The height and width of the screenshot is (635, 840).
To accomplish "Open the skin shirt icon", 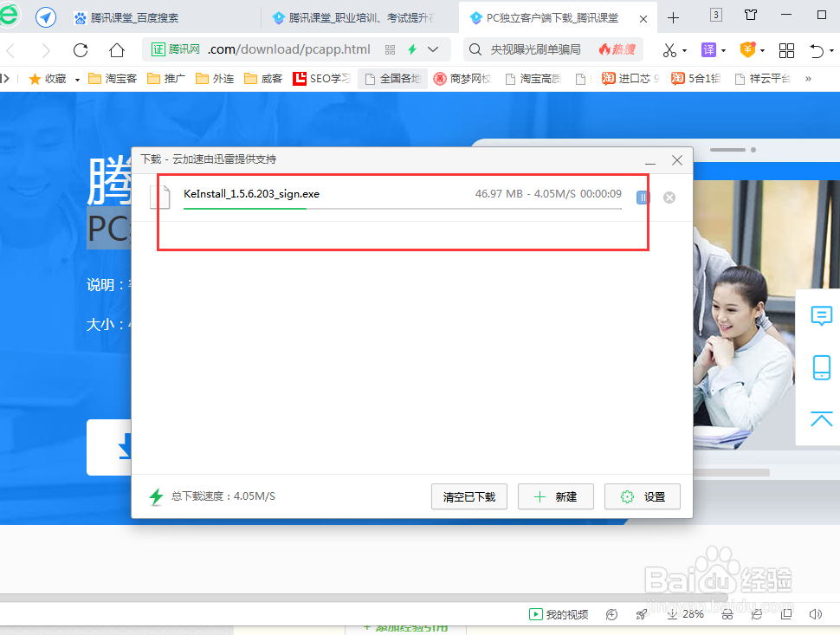I will click(x=751, y=15).
